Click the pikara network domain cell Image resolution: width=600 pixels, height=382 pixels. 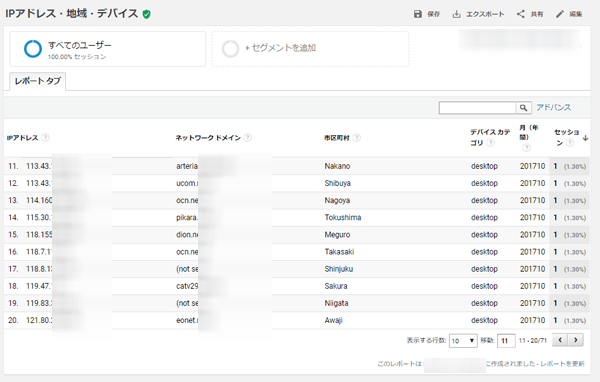(x=187, y=217)
